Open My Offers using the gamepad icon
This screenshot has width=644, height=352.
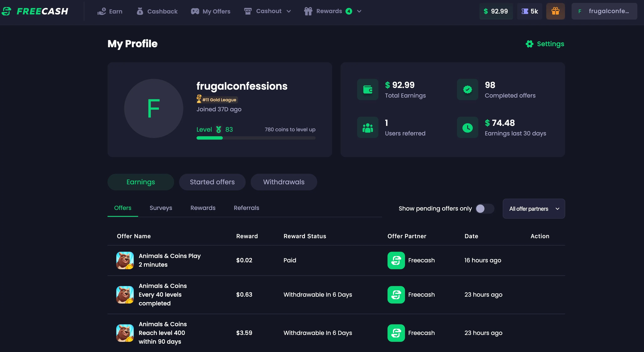click(195, 11)
